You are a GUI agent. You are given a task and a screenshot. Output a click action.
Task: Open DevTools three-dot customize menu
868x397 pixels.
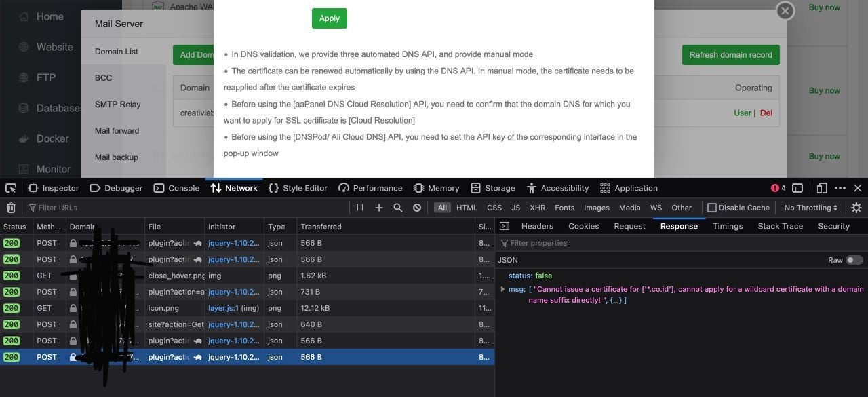point(840,188)
